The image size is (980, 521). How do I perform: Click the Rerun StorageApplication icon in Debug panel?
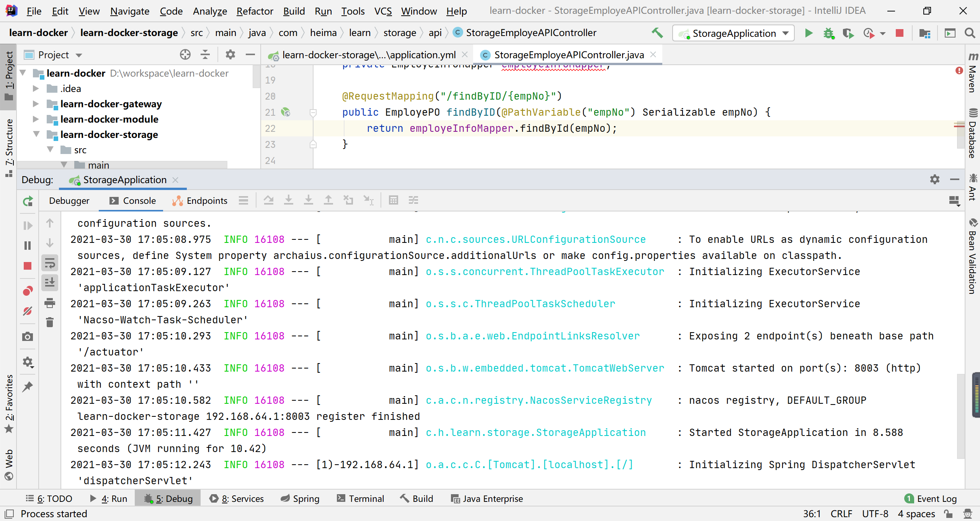[28, 201]
